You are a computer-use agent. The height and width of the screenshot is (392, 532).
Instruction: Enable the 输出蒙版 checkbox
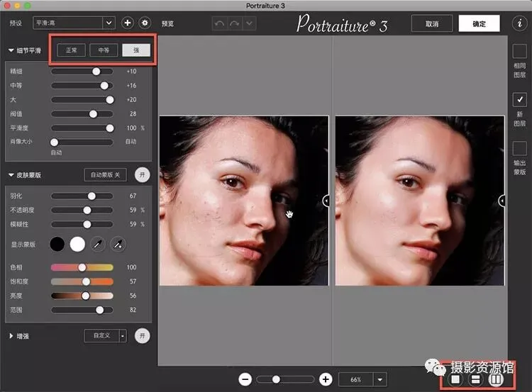pyautogui.click(x=519, y=149)
